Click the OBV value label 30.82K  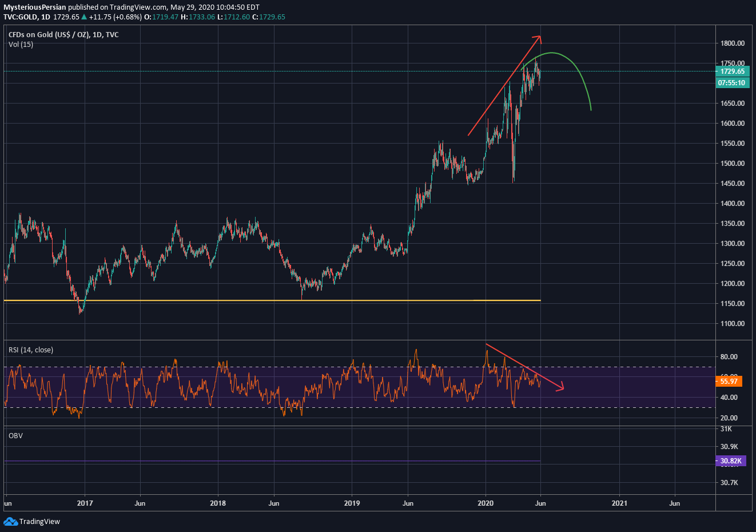coord(731,461)
